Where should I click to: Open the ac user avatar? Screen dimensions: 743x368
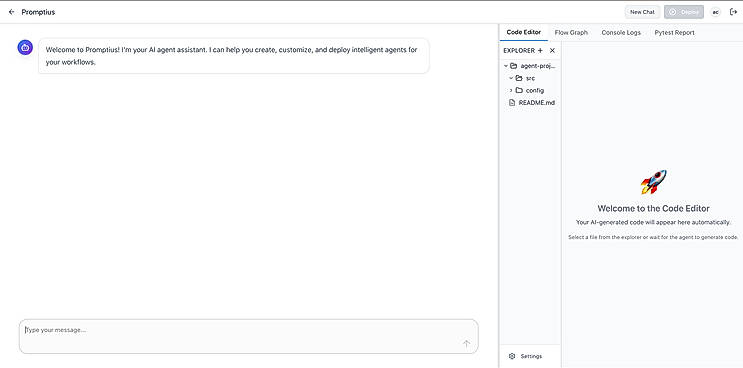[x=716, y=12]
